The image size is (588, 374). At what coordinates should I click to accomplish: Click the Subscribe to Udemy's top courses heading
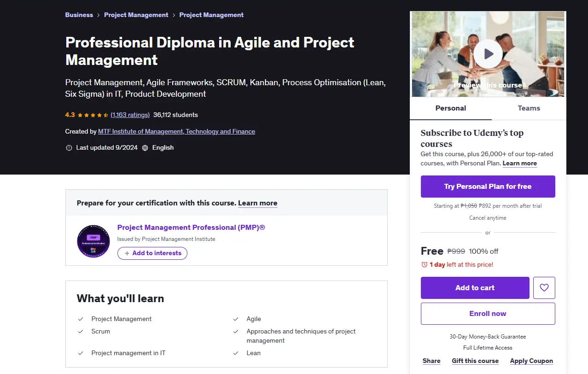click(472, 138)
